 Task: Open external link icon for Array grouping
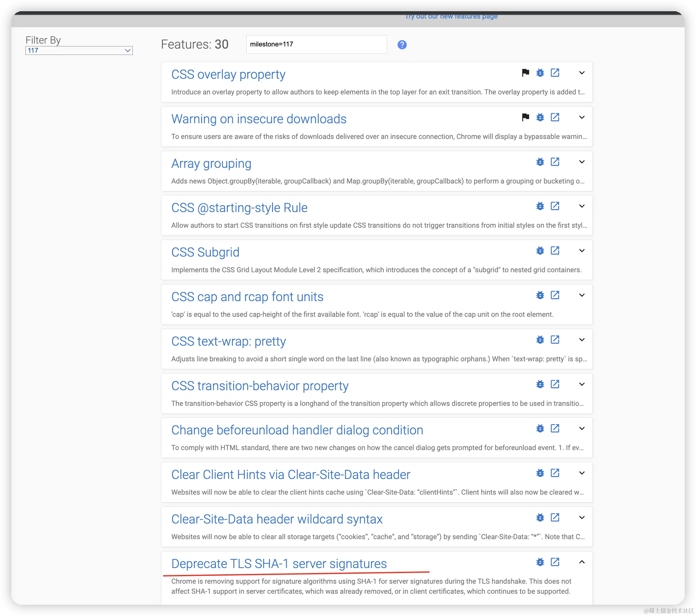[x=555, y=162]
